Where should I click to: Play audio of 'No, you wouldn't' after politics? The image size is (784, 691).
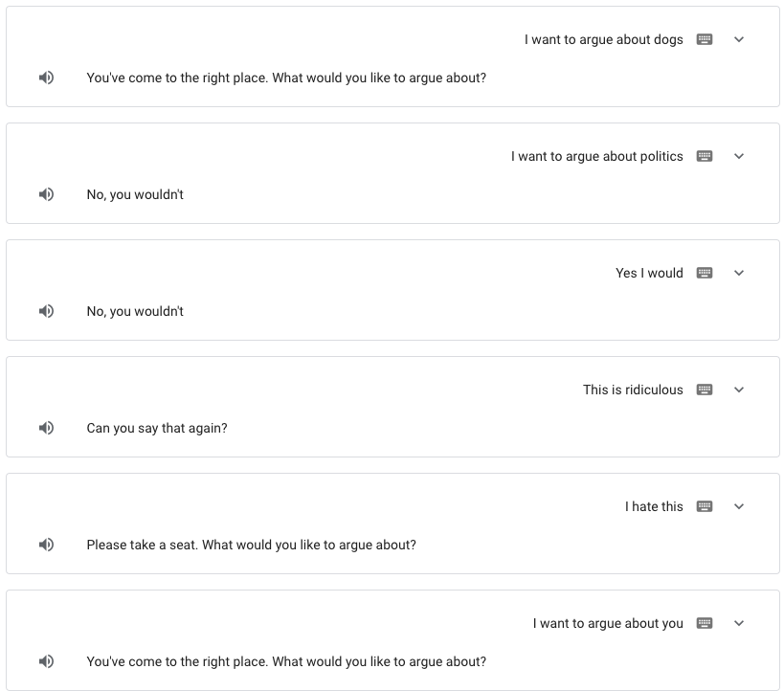pyautogui.click(x=47, y=194)
